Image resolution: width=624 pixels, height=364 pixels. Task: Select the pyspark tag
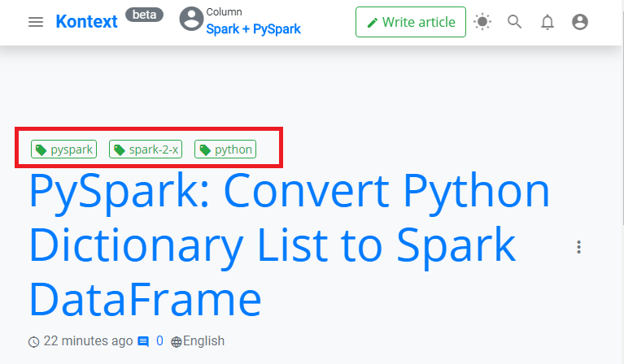pos(64,149)
